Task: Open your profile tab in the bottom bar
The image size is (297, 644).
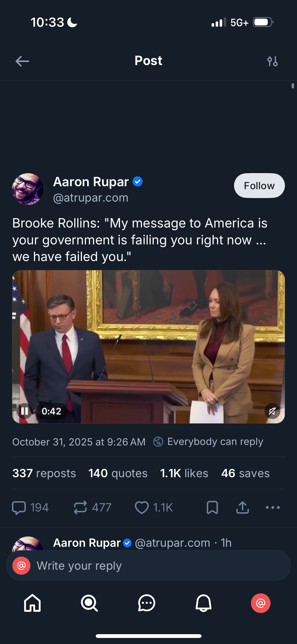Action: 260,603
